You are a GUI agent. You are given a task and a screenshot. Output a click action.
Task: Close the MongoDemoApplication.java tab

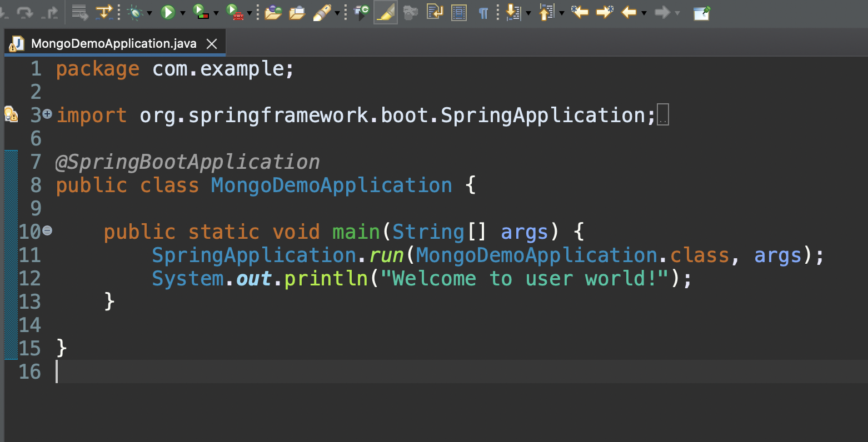[212, 43]
